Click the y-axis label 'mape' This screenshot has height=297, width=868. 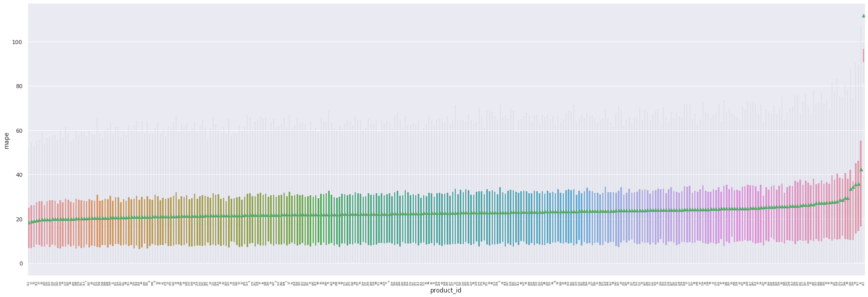[x=7, y=140]
